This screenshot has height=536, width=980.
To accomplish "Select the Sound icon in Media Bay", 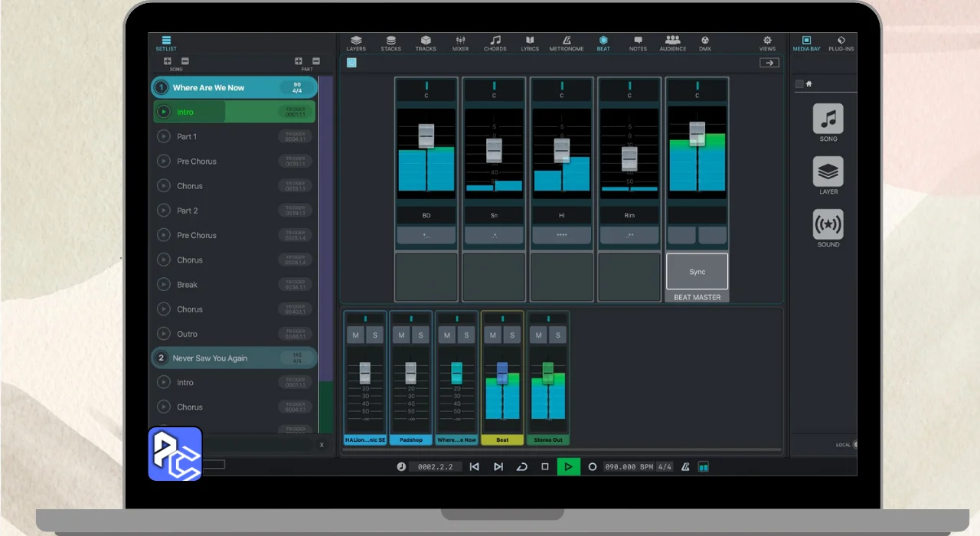I will [x=828, y=225].
